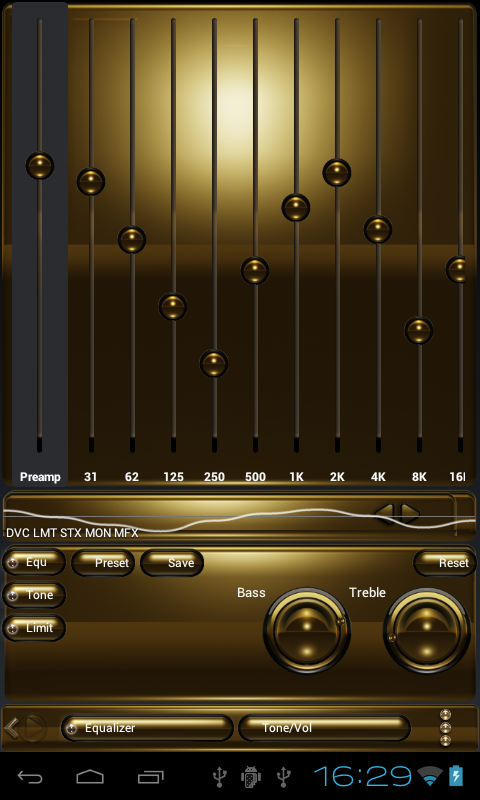
Task: Click the 2K band slider knob
Action: (x=337, y=172)
